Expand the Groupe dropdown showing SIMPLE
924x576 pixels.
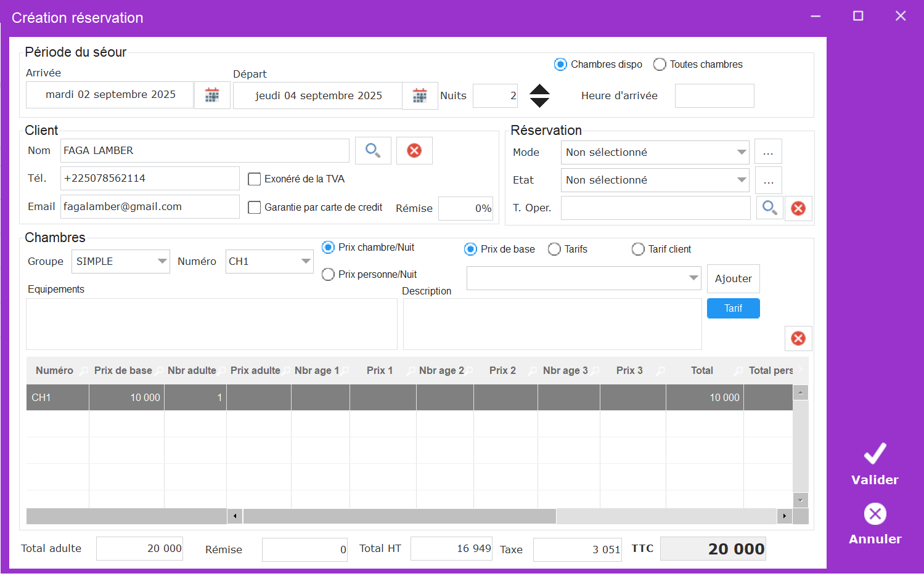pos(162,261)
